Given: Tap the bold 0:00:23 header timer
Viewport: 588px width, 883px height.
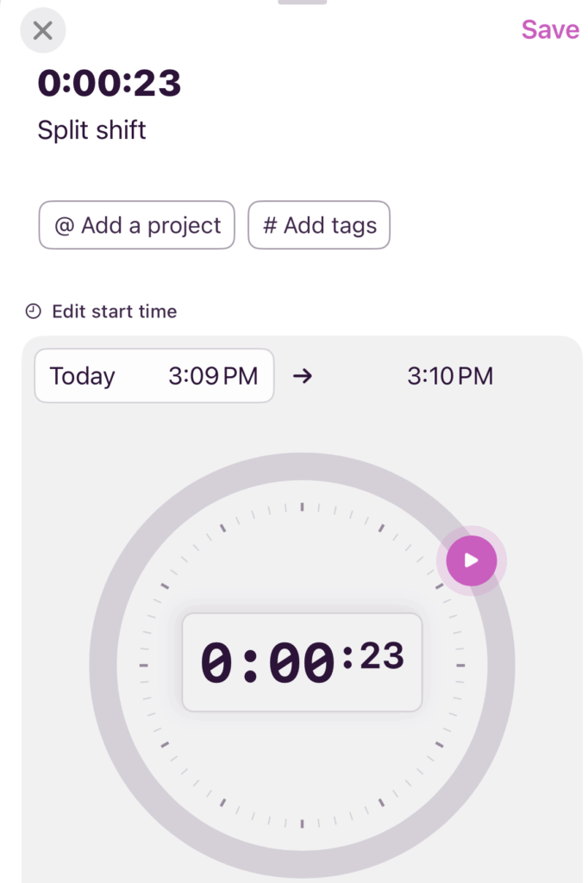Looking at the screenshot, I should 109,83.
